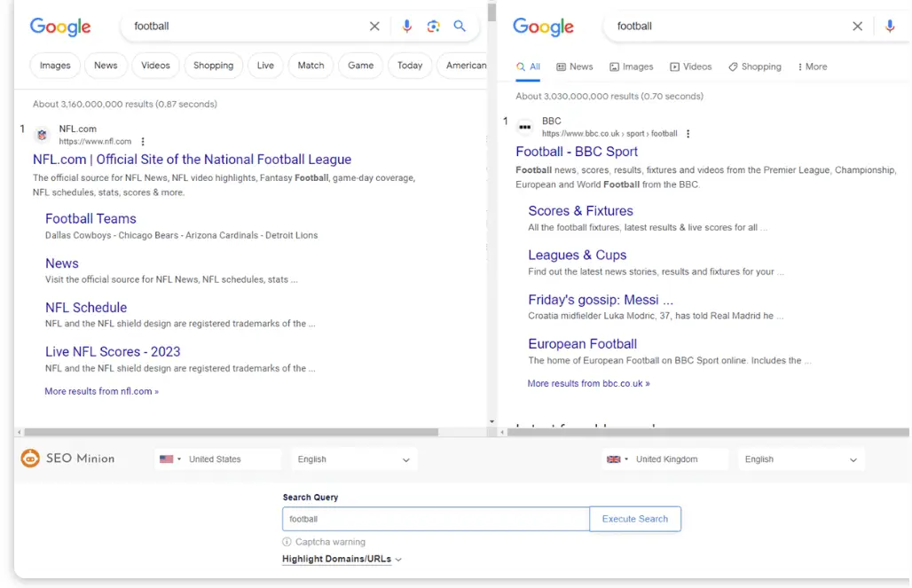Image resolution: width=912 pixels, height=588 pixels.
Task: Click the Execute Search button
Action: pyautogui.click(x=635, y=519)
